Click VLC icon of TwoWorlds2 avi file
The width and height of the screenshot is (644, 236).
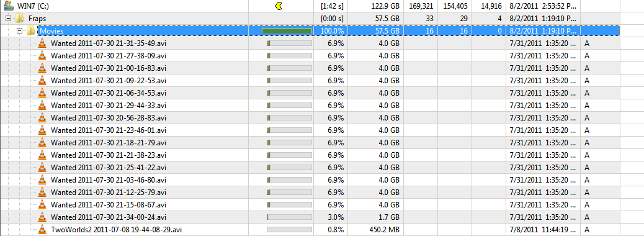(x=42, y=229)
